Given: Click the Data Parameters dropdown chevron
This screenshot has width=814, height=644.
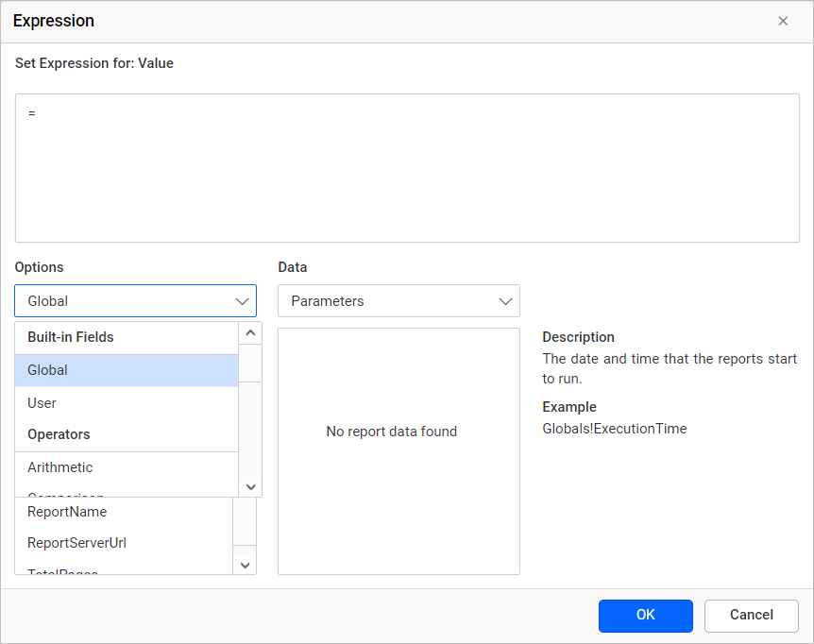Looking at the screenshot, I should click(x=505, y=301).
